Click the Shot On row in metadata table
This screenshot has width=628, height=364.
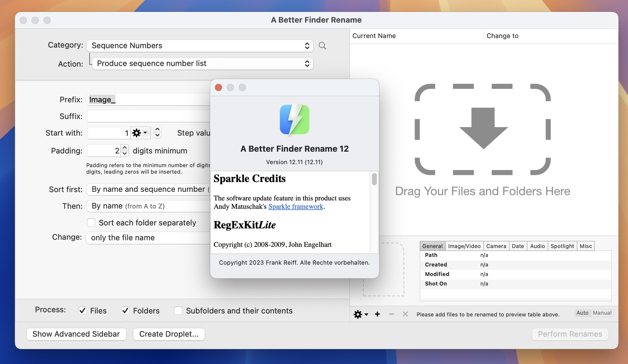515,284
